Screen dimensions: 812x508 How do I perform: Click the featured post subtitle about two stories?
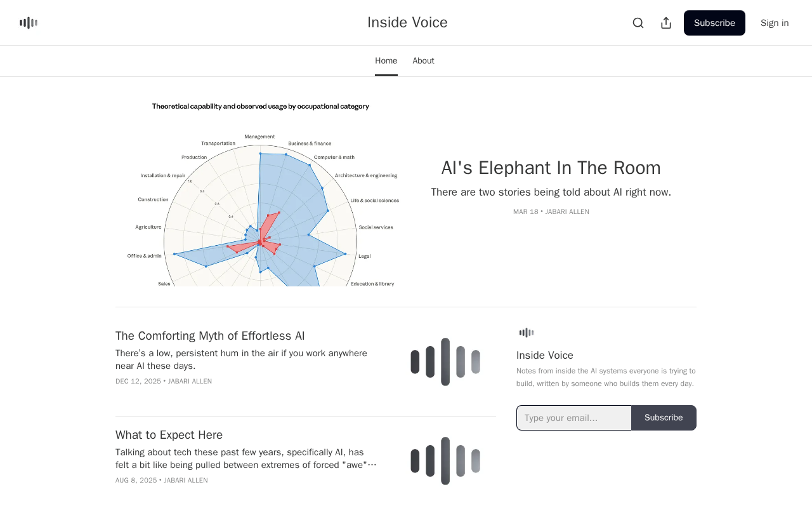551,192
